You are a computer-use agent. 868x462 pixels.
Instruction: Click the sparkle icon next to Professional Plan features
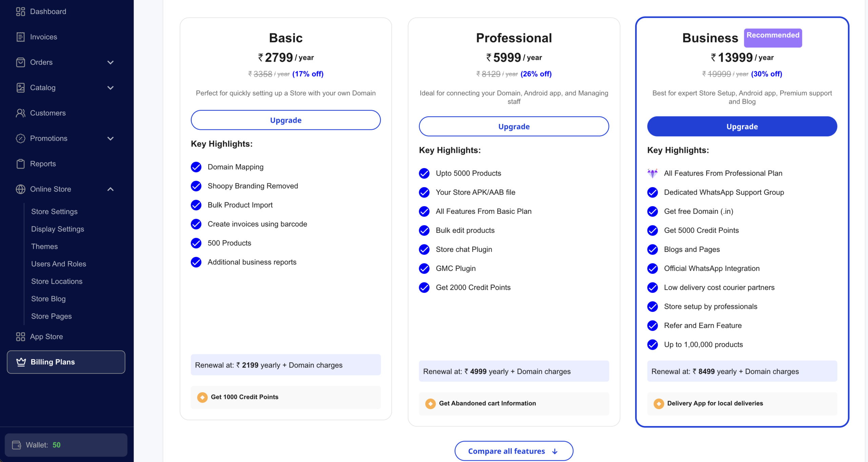pos(653,173)
